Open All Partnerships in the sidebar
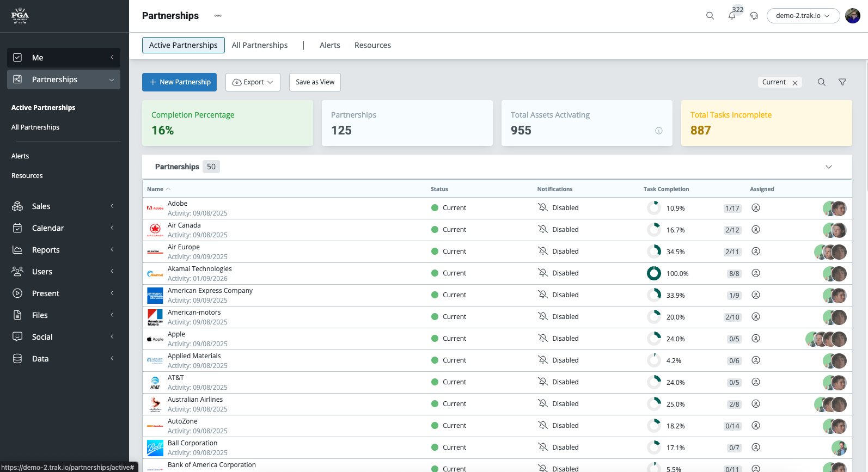The width and height of the screenshot is (868, 472). pos(35,127)
